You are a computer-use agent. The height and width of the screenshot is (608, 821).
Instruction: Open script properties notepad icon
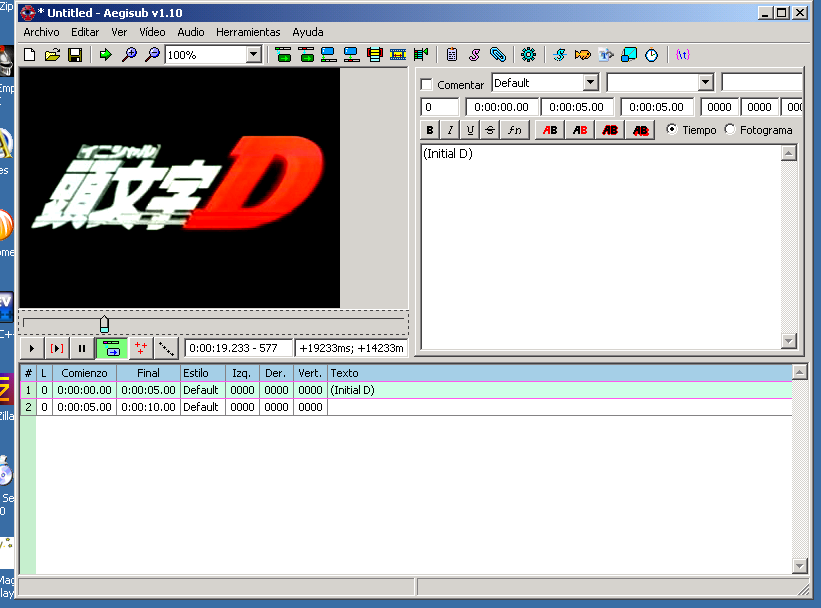[452, 54]
